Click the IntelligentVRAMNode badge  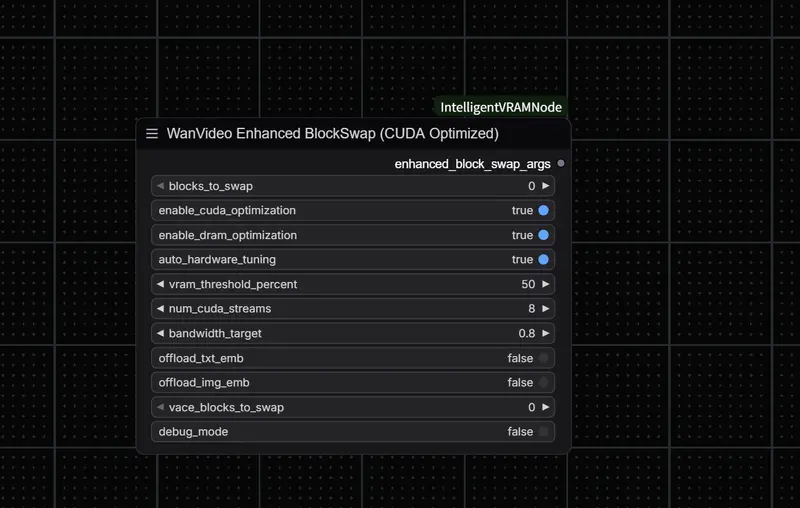pos(501,107)
